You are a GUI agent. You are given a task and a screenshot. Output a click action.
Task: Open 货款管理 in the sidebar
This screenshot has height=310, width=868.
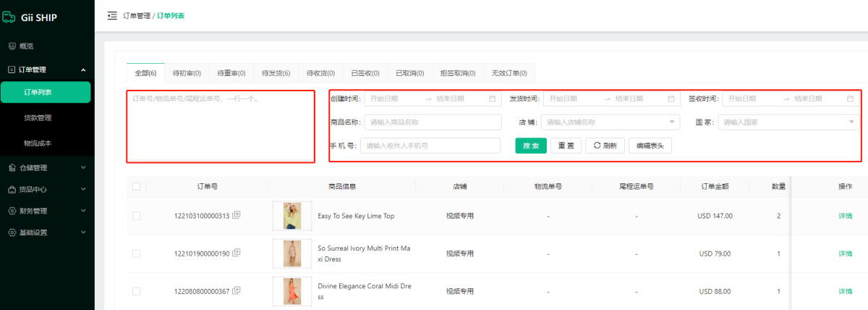38,117
